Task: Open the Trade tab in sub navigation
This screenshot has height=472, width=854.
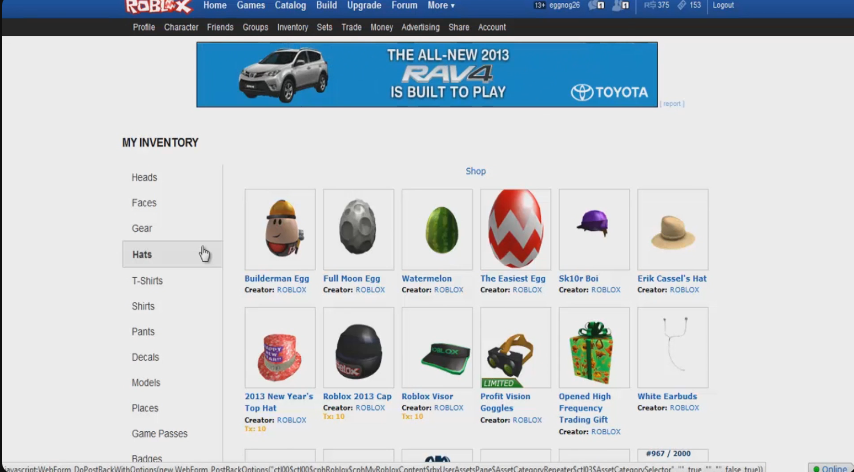Action: point(351,28)
